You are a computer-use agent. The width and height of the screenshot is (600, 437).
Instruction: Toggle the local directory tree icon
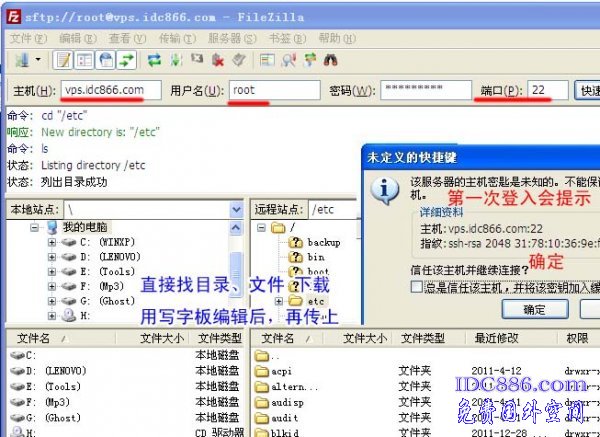pyautogui.click(x=85, y=60)
